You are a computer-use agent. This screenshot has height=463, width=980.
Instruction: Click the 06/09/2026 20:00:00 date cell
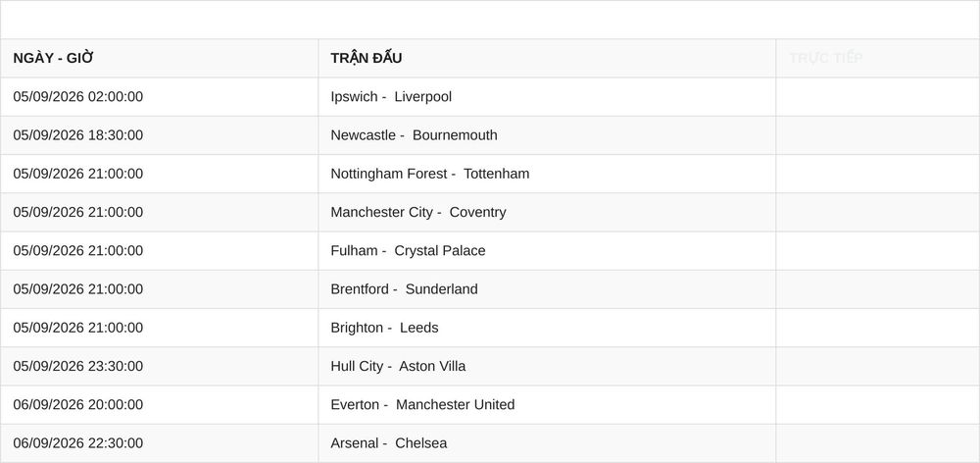point(160,405)
